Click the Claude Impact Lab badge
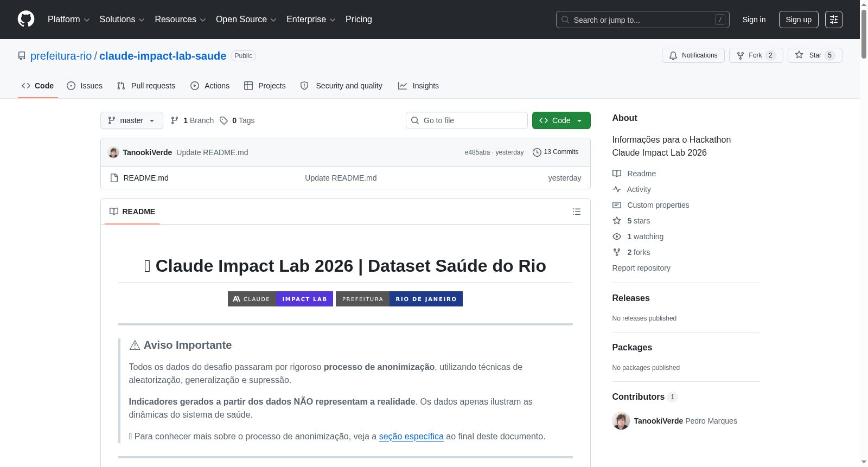Screen dimensions: 868x467 pos(280,299)
